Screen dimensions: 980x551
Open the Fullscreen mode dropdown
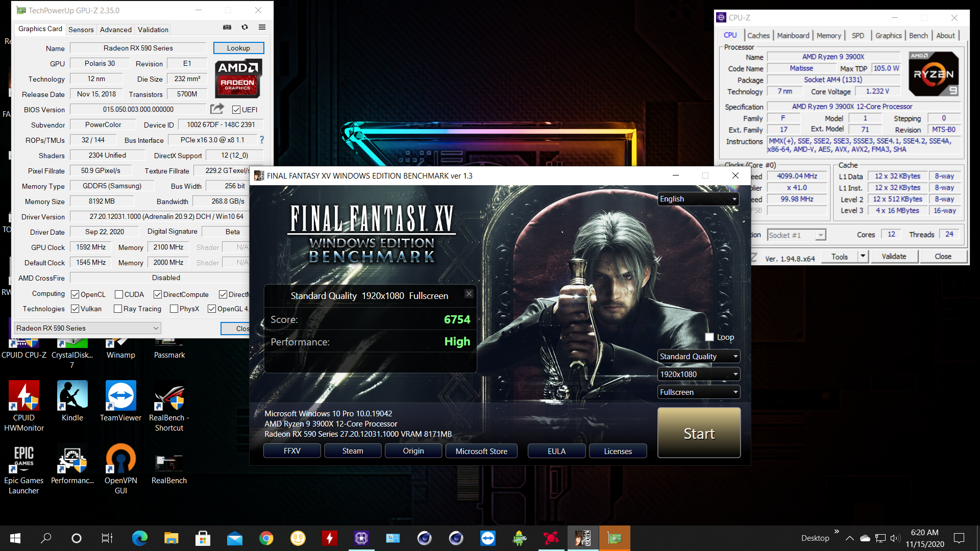click(698, 392)
